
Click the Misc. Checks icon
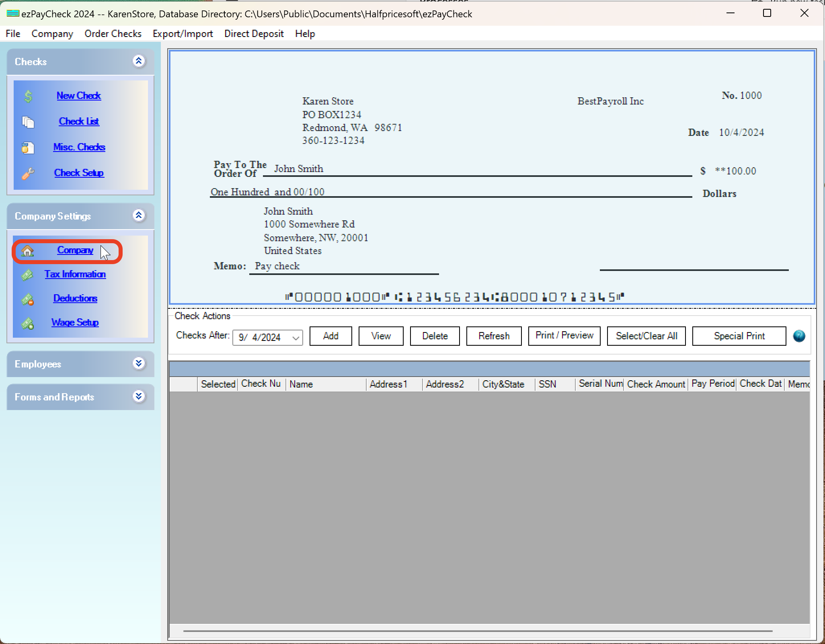click(x=28, y=148)
